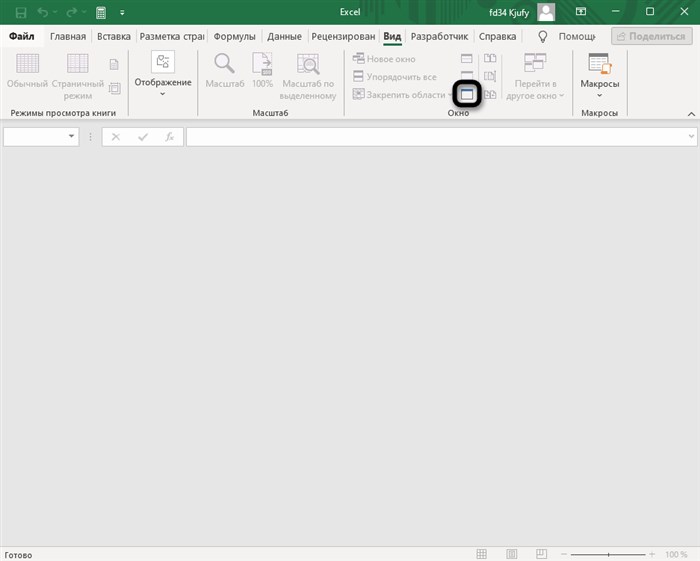
Task: Click the lightbulb Tell Me icon
Action: pyautogui.click(x=542, y=37)
